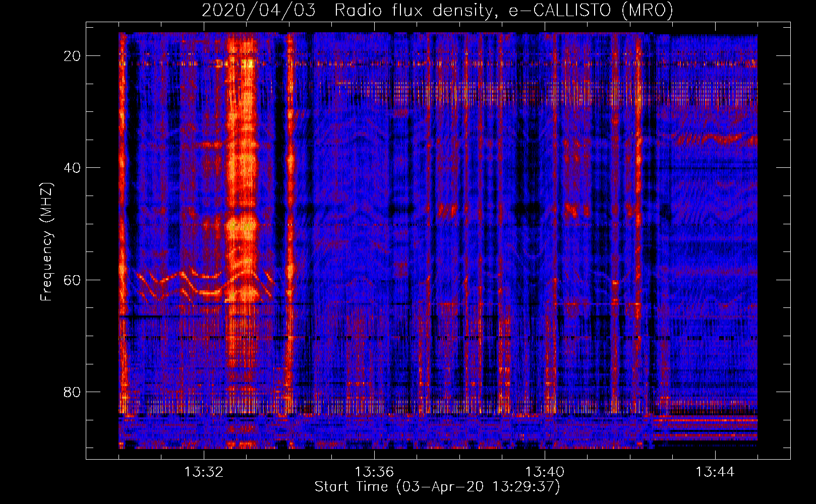The image size is (816, 504).
Task: Click the 13:32 time axis tick label
Action: (x=204, y=472)
